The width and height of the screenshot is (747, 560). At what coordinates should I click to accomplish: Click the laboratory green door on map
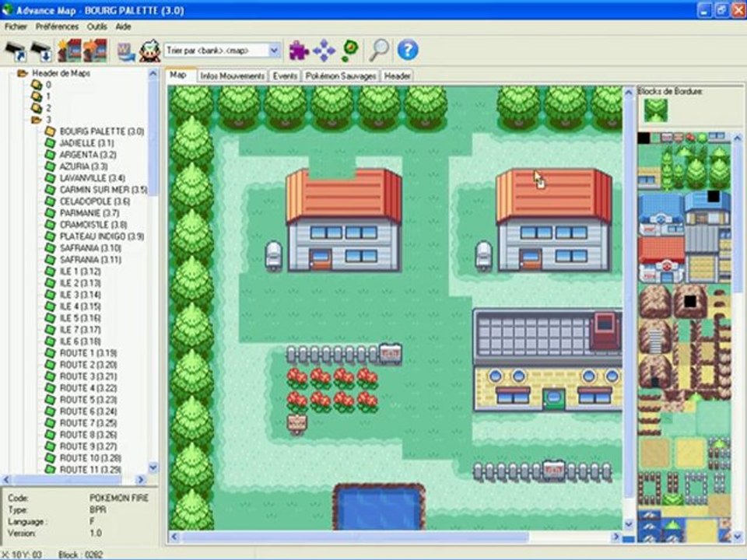[x=553, y=399]
